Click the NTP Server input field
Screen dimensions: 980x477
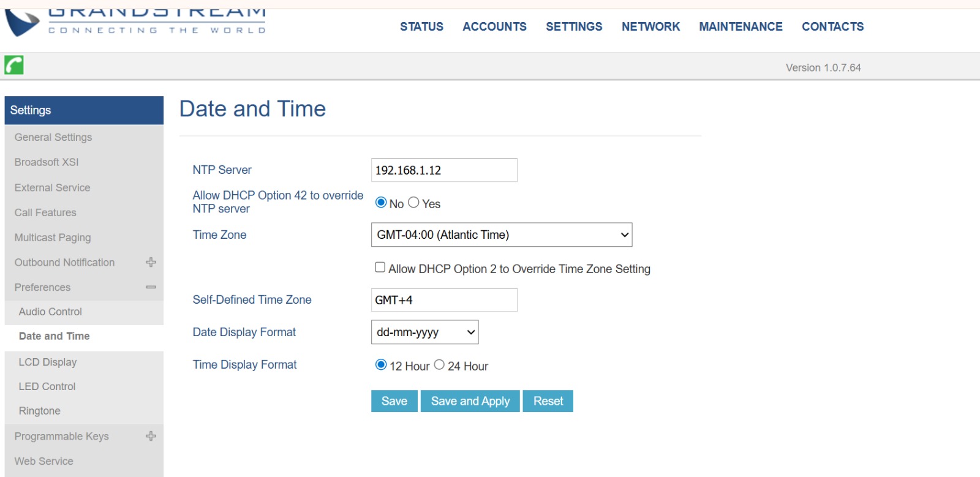443,170
